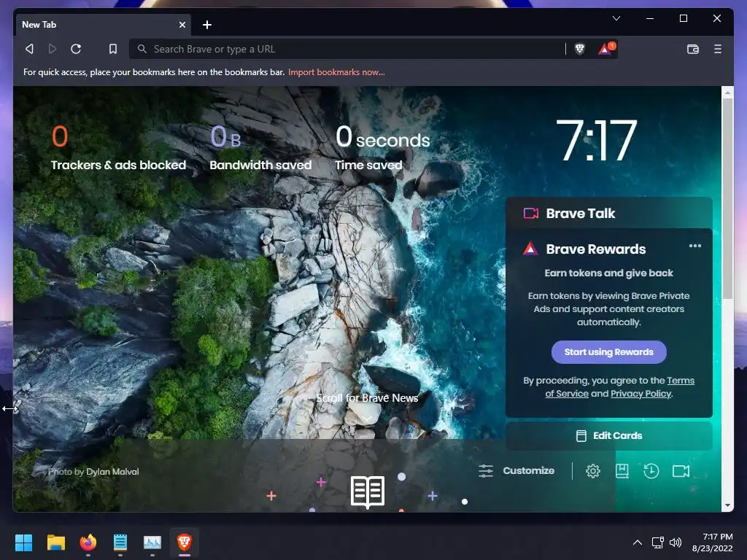Open the Windows Start menu
Viewport: 747px width, 560px height.
tap(23, 542)
